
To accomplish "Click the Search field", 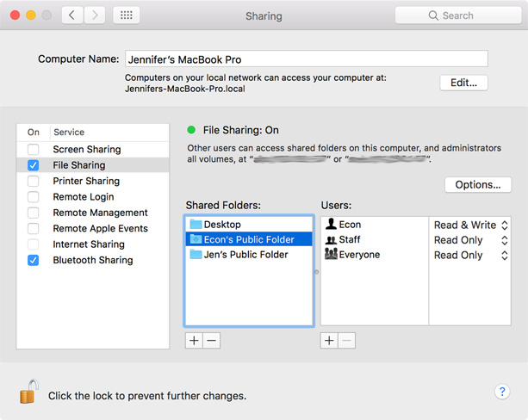I will coord(458,15).
